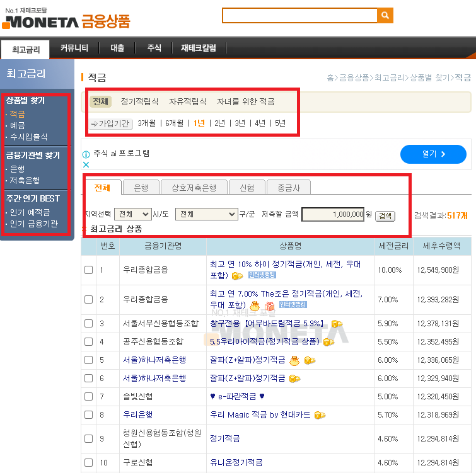Click the 세전금리 column header
The width and height of the screenshot is (476, 473).
pos(393,246)
